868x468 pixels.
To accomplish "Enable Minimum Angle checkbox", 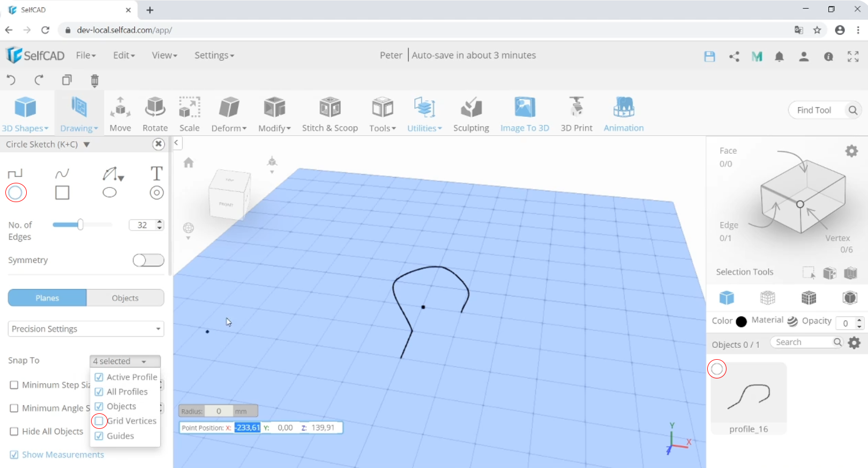I will pyautogui.click(x=14, y=408).
